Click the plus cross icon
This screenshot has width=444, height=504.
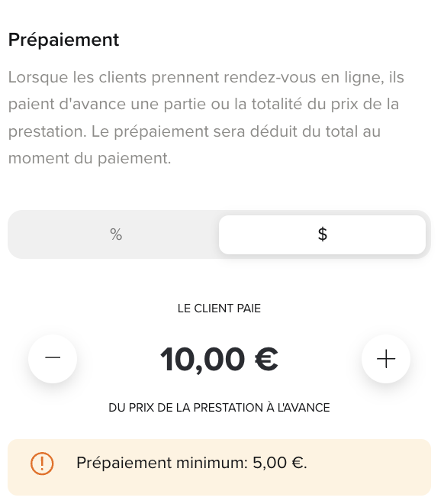386,359
